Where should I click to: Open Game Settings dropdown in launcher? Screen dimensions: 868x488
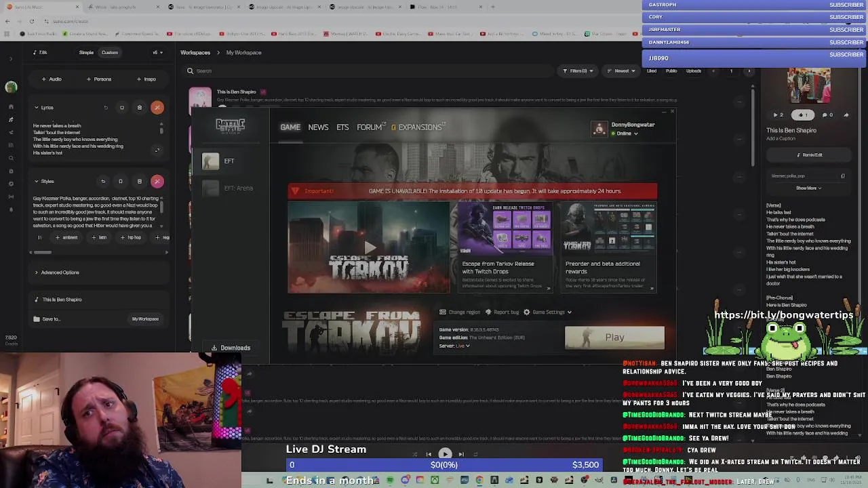click(548, 312)
